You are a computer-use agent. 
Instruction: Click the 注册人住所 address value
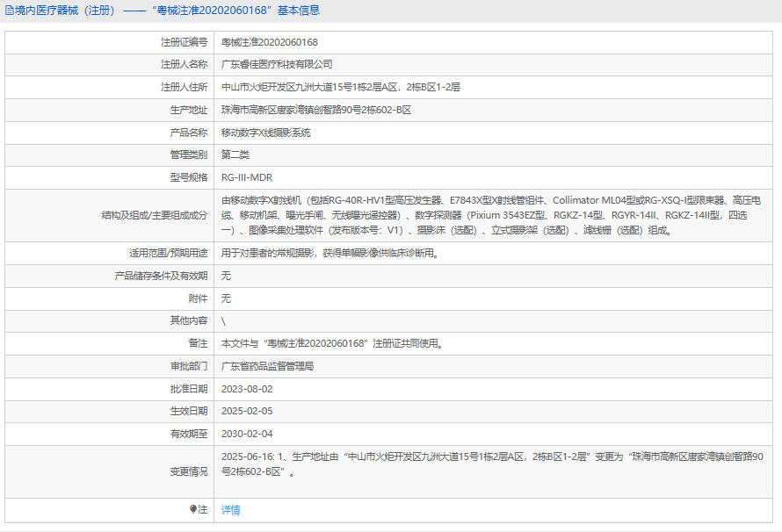(x=340, y=88)
